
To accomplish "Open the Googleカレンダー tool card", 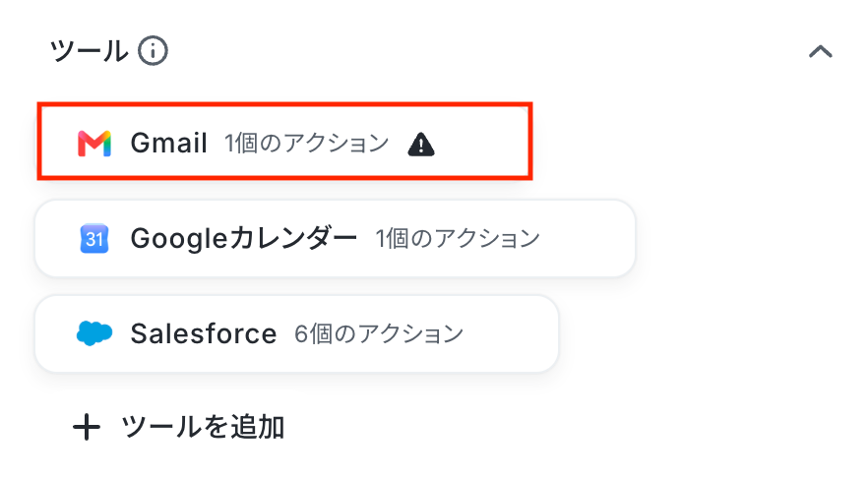I will coord(335,238).
